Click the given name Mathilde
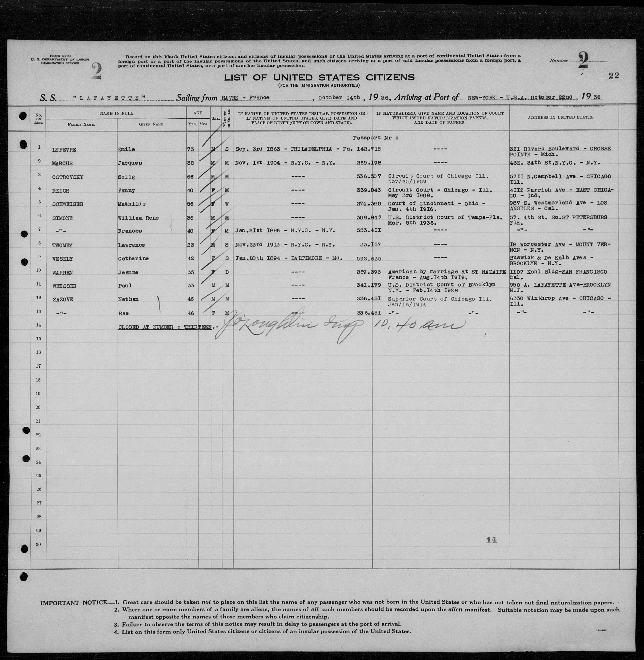This screenshot has width=644, height=660. click(x=131, y=204)
